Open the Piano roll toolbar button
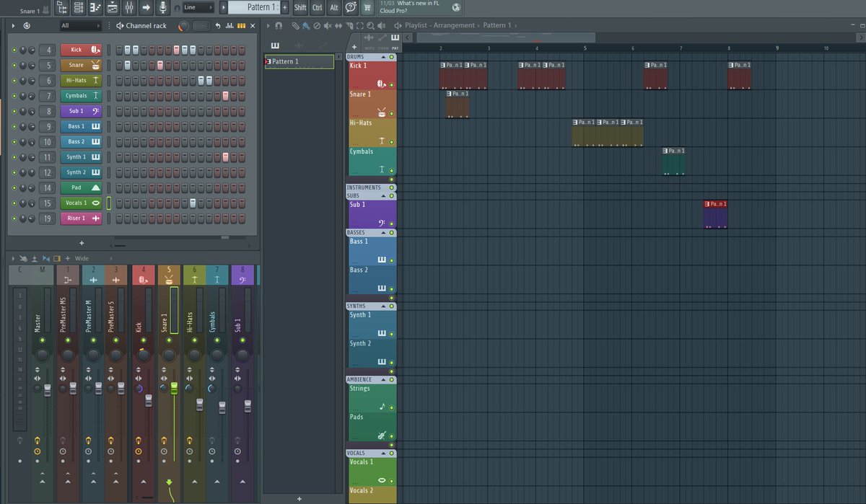 tap(95, 8)
